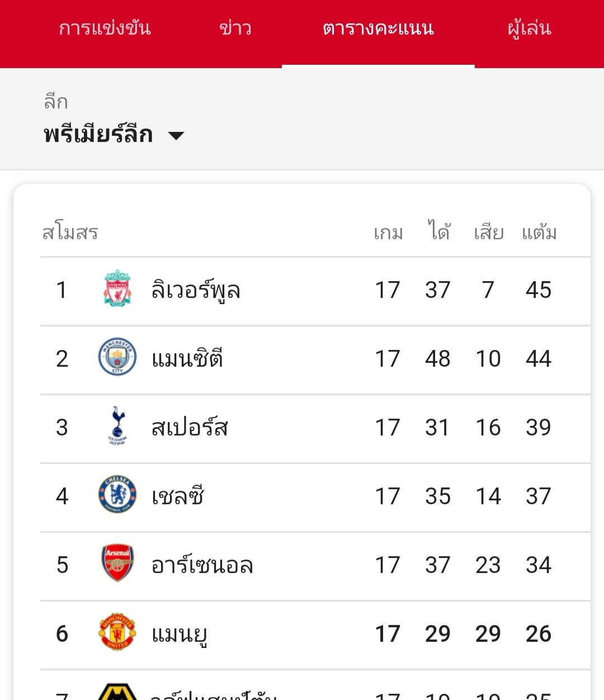
Task: Switch to the ข่าว tab
Action: (235, 28)
